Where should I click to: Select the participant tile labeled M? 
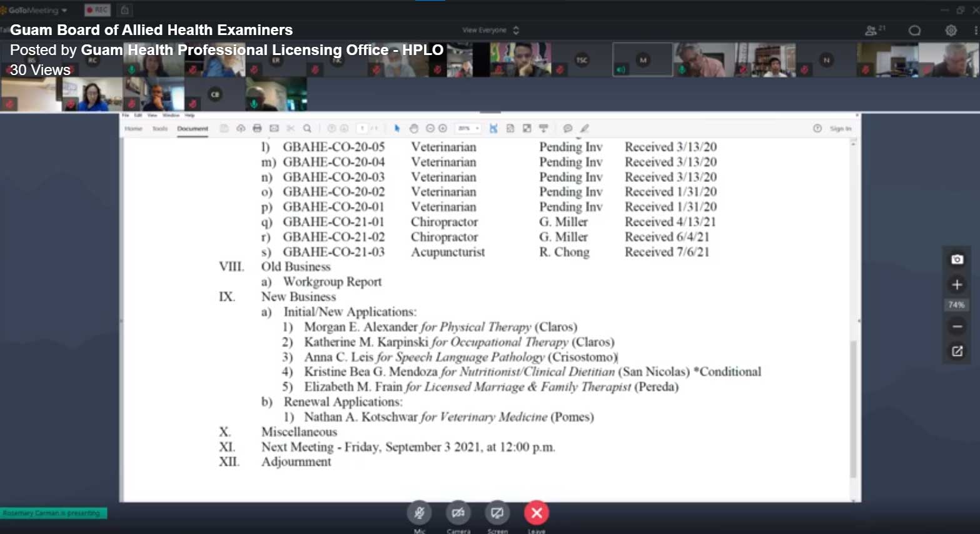[x=642, y=60]
